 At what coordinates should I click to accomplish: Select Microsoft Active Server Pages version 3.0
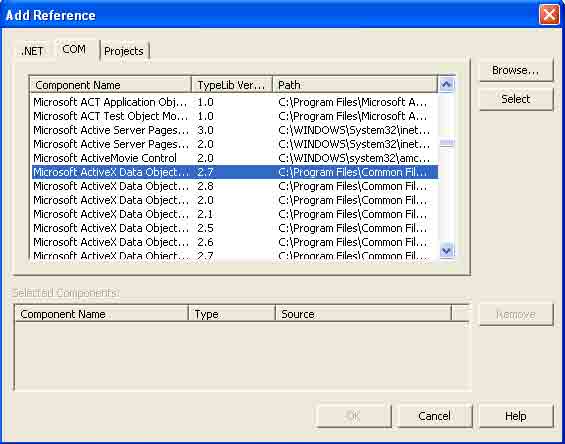coord(235,130)
